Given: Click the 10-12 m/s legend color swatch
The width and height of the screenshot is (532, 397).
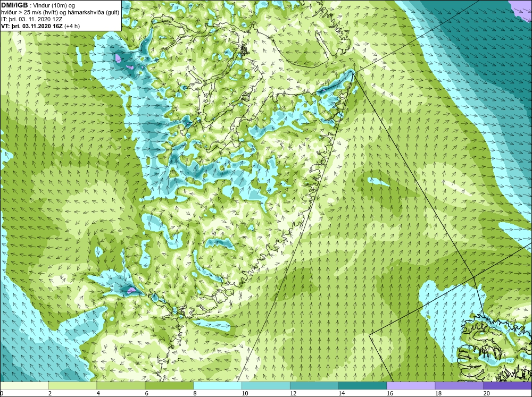Looking at the screenshot, I should [265, 386].
